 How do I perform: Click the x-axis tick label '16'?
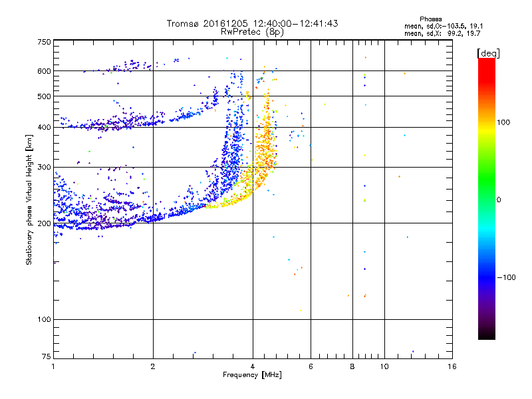click(452, 366)
